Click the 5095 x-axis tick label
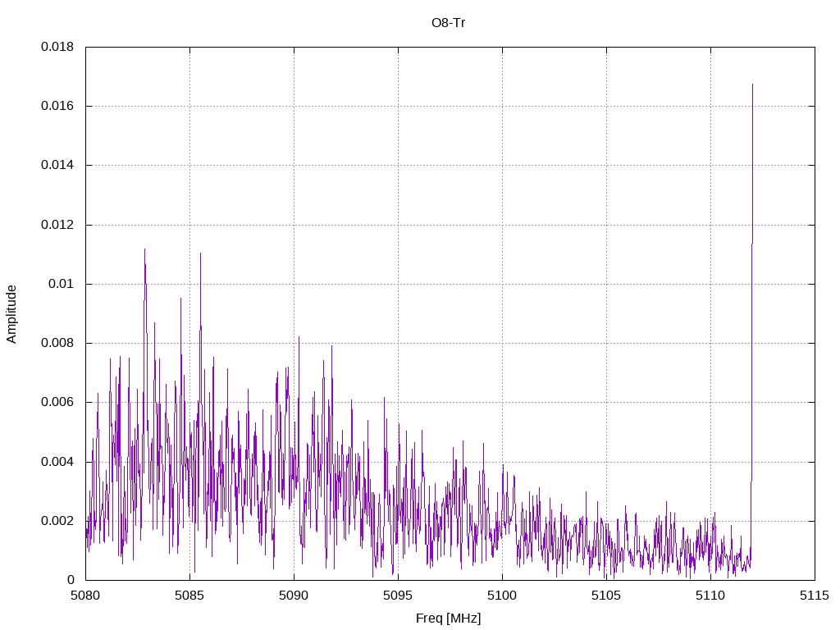Viewport: 840px width, 630px height. click(398, 596)
